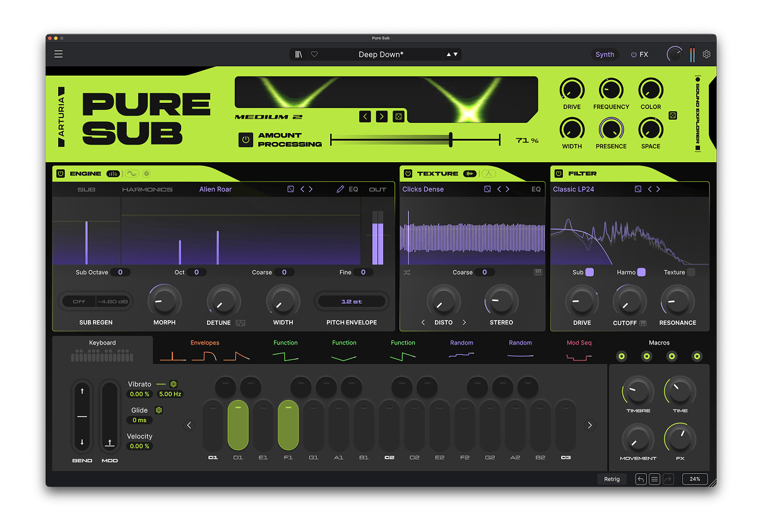
Task: Click the pencil edit icon in Engine
Action: (x=340, y=189)
